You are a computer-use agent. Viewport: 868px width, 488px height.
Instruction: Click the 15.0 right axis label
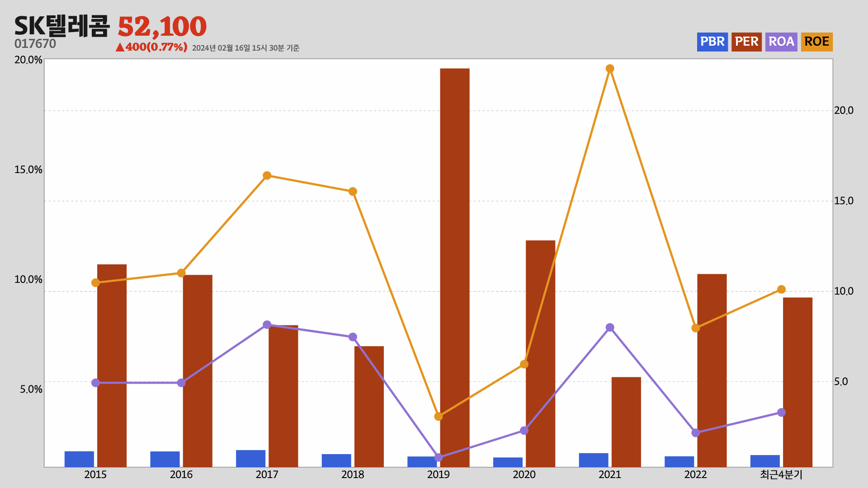pyautogui.click(x=844, y=201)
